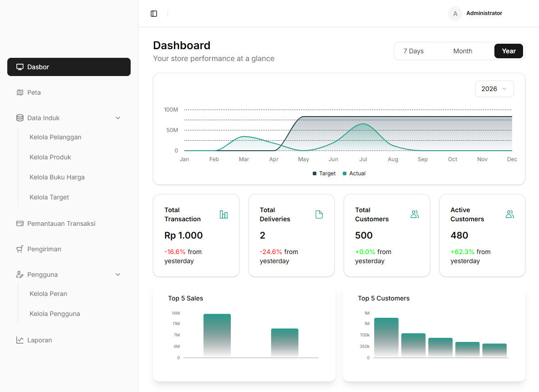Click the Top 5 Sales heading

click(186, 298)
